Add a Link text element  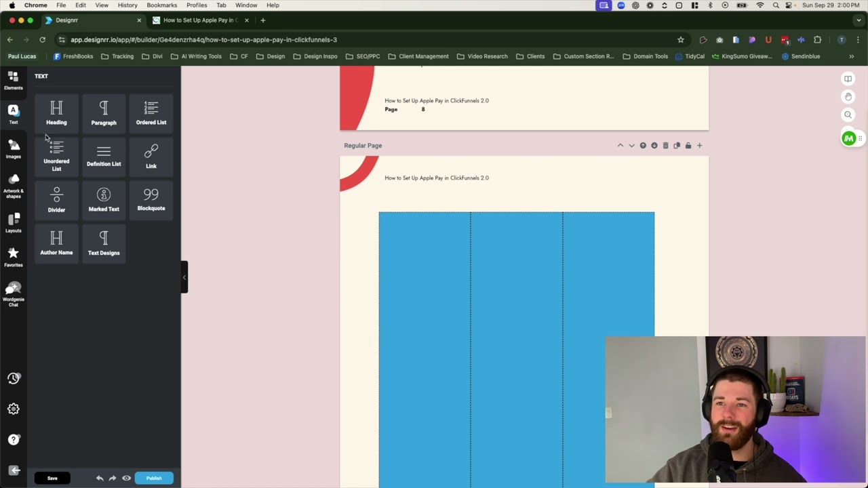tap(151, 157)
